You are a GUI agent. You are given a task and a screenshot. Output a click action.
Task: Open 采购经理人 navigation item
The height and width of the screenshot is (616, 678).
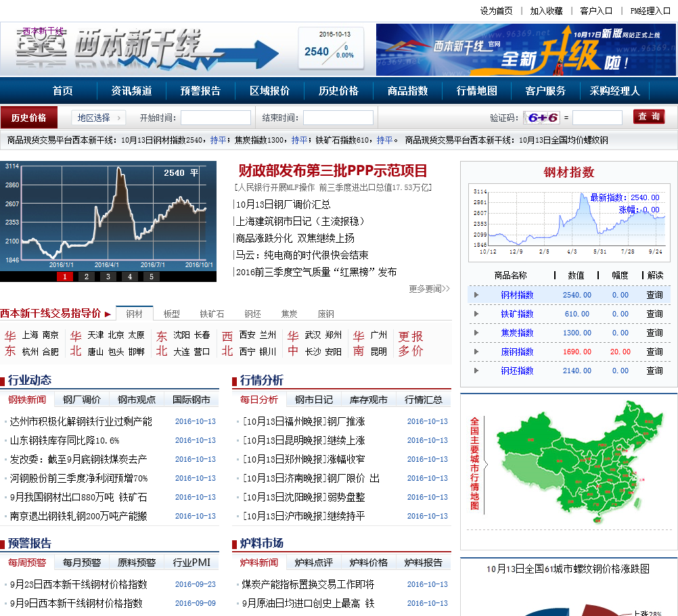(x=614, y=91)
